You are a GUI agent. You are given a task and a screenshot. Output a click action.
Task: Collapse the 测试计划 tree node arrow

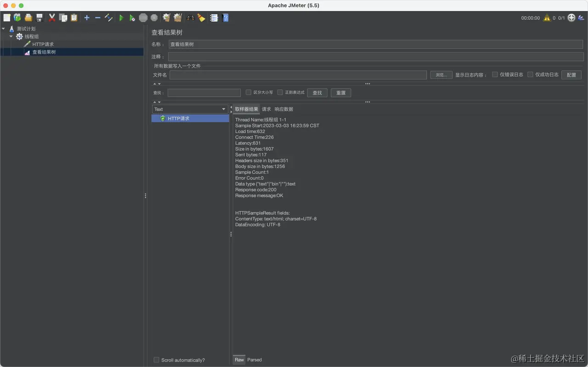(4, 28)
